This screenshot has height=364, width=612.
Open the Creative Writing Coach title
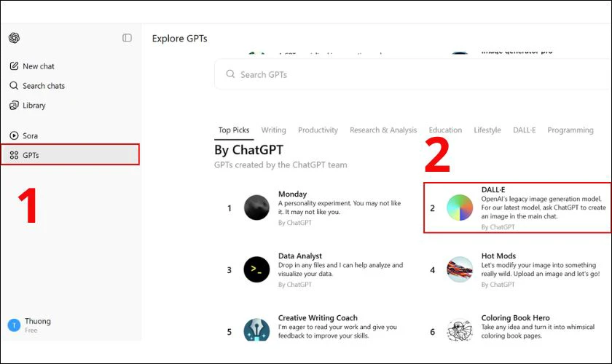(x=318, y=317)
